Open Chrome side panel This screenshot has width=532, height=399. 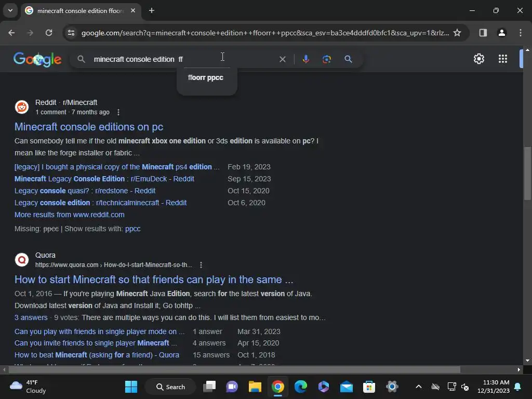[483, 33]
